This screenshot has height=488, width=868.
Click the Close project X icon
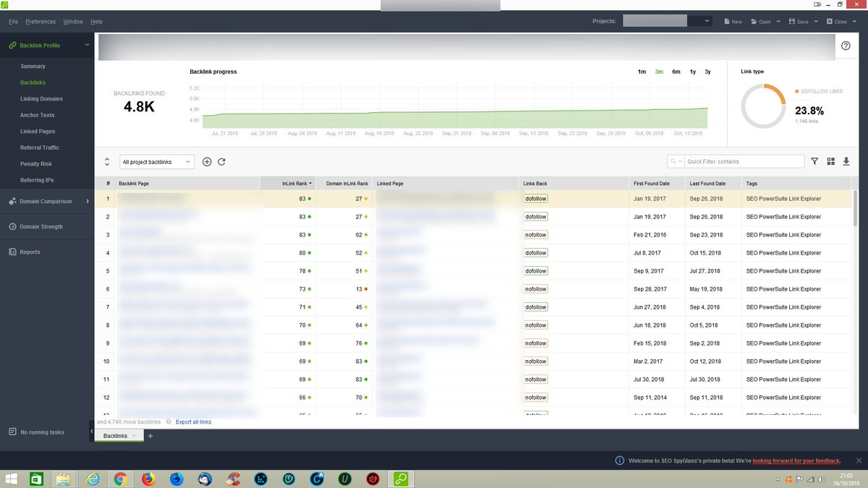pos(830,22)
